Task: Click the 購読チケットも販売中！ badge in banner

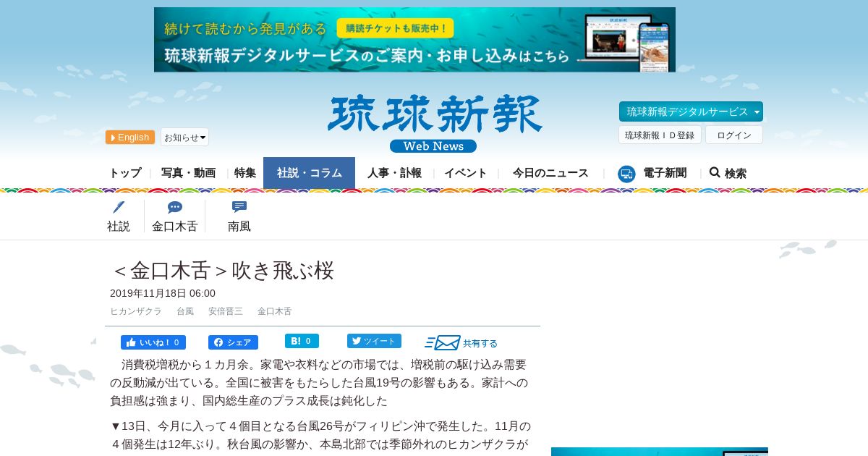Action: [395, 28]
